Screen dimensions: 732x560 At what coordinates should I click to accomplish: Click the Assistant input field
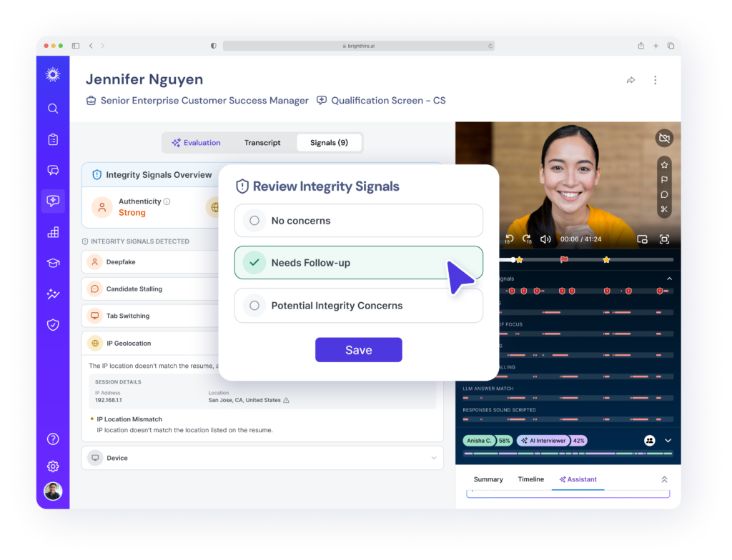click(568, 494)
